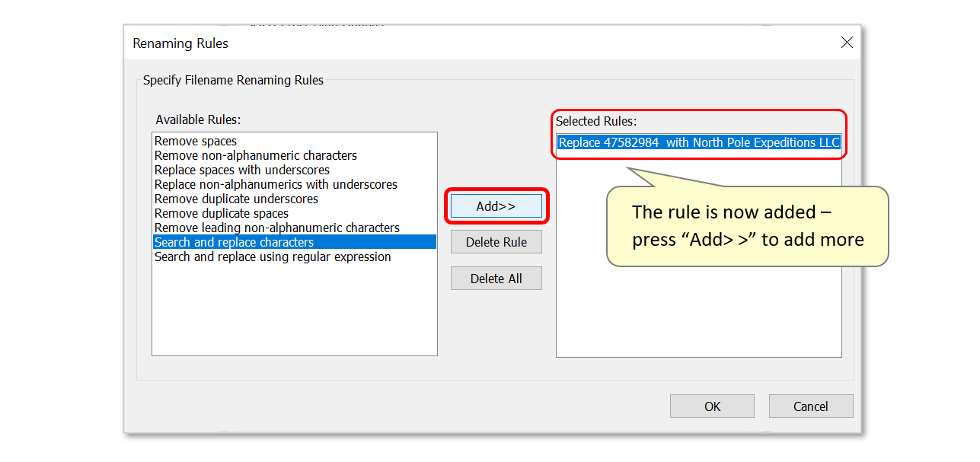This screenshot has height=462, width=980.
Task: Select "Replace non-alphanumerics with underscores" rule
Action: click(275, 184)
